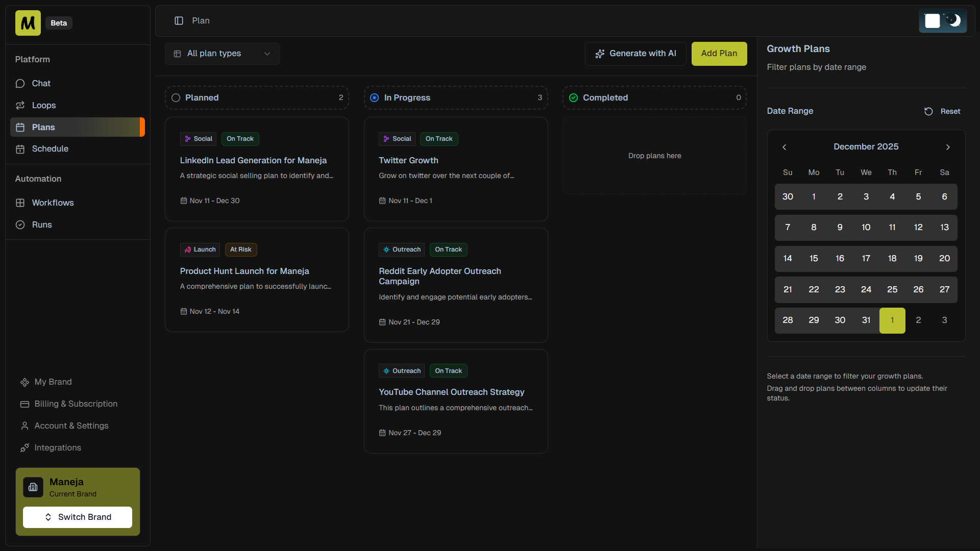
Task: Go to the next month in the calendar
Action: click(x=948, y=147)
